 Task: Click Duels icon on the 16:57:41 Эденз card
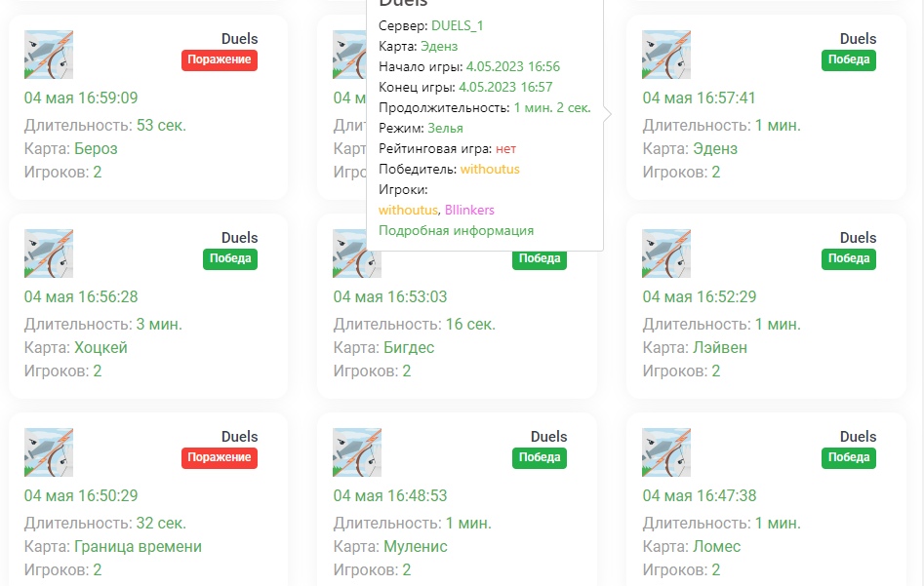(666, 55)
